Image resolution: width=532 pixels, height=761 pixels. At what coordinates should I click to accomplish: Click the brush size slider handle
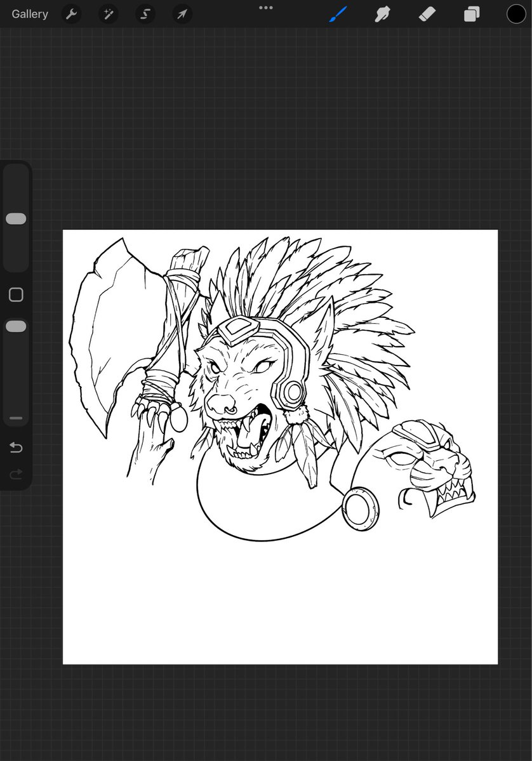16,219
